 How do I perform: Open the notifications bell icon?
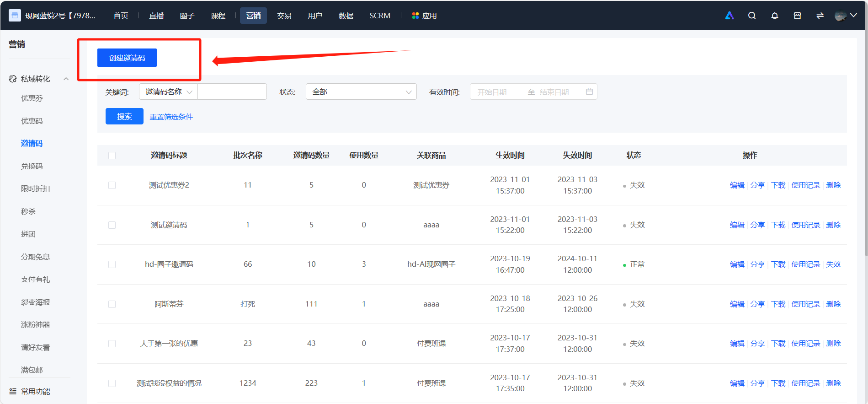pyautogui.click(x=775, y=16)
